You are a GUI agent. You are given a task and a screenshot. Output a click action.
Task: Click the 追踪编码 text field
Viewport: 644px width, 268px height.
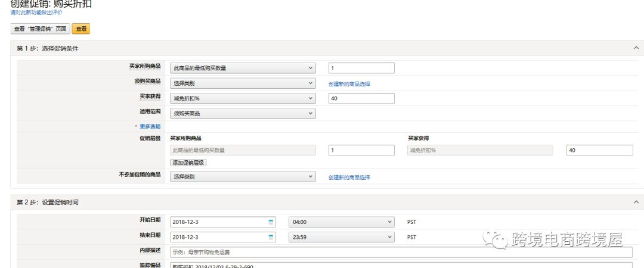pyautogui.click(x=401, y=265)
